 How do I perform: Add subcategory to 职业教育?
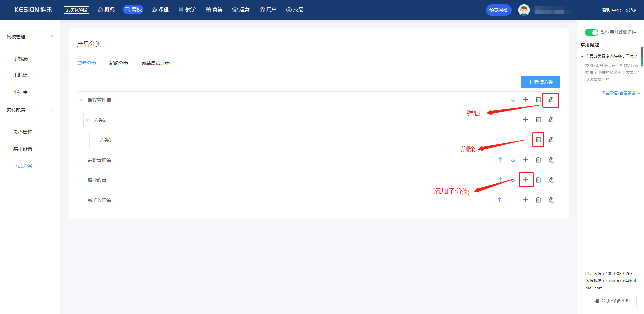[526, 180]
